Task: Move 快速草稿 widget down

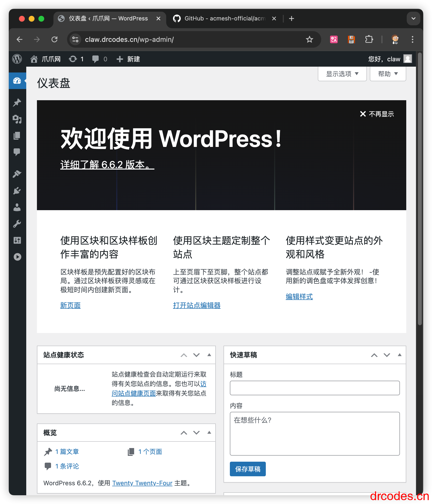Action: coord(387,355)
